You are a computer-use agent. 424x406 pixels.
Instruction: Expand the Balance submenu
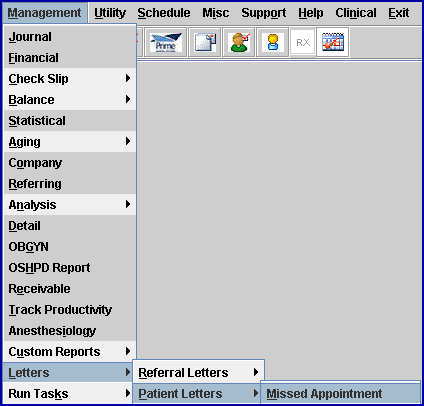[70, 100]
